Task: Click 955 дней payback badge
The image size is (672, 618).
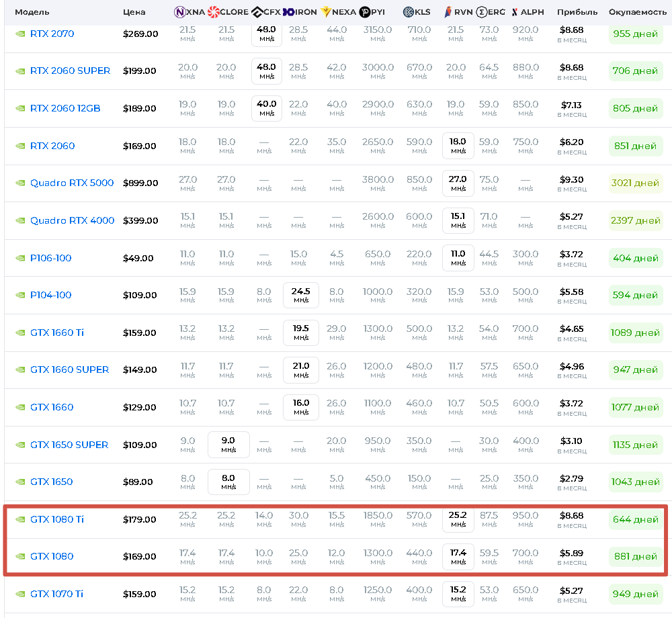Action: point(635,34)
